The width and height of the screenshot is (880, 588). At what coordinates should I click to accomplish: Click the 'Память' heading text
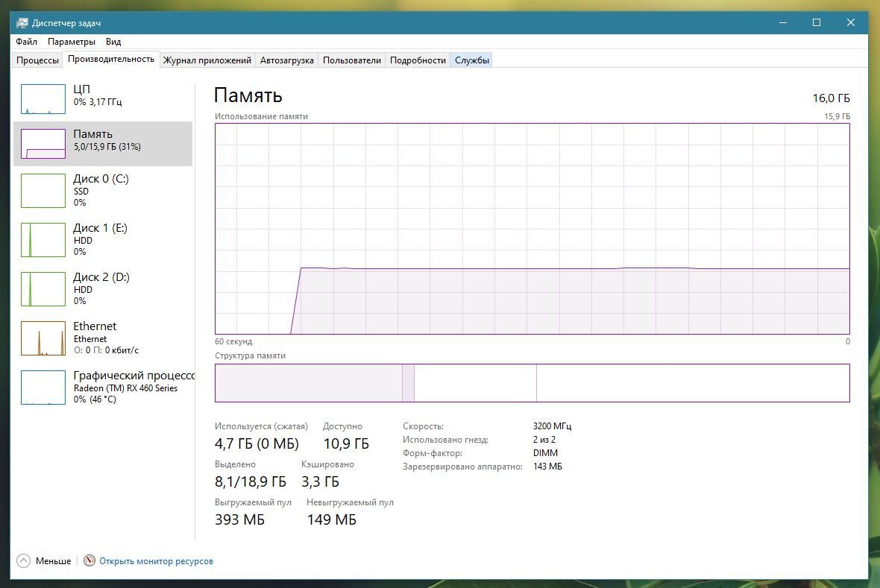pyautogui.click(x=248, y=95)
